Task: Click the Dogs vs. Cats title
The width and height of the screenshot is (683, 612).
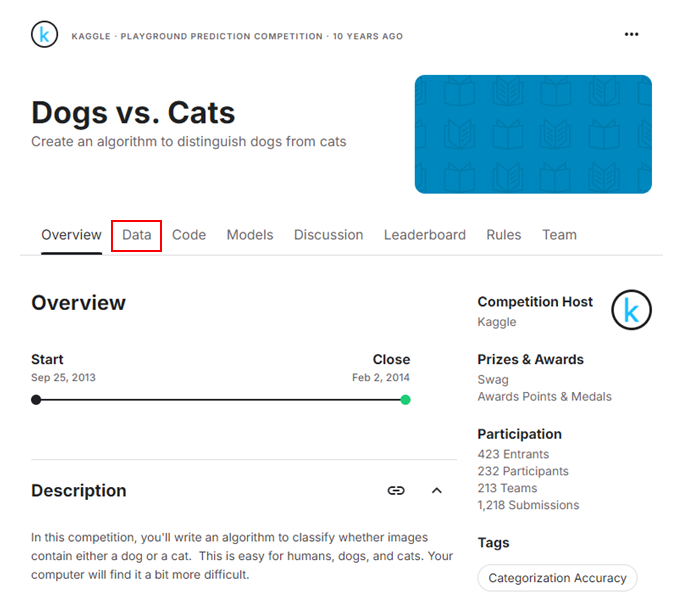Action: (133, 113)
